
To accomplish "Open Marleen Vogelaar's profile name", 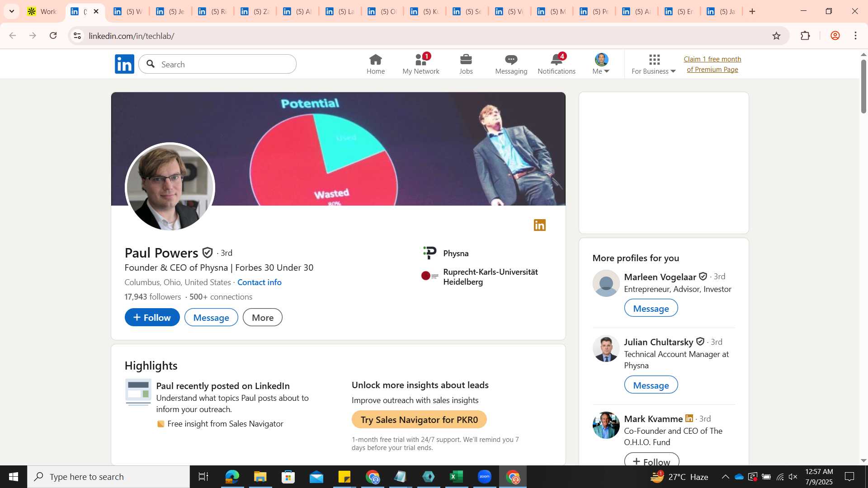I will click(660, 277).
